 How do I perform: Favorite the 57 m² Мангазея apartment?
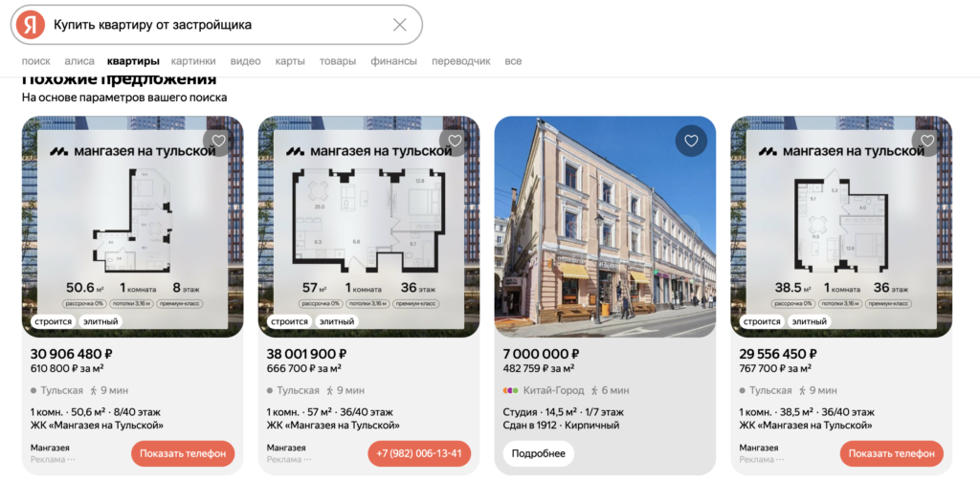point(455,142)
